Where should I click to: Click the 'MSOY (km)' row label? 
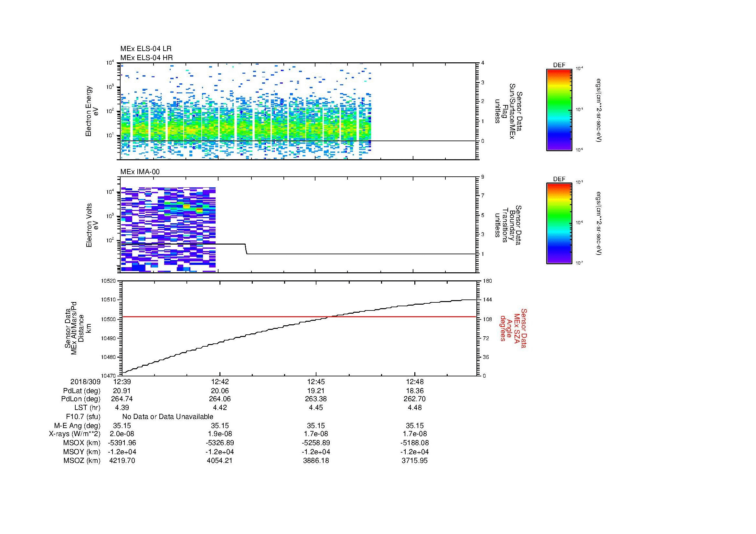coord(82,452)
